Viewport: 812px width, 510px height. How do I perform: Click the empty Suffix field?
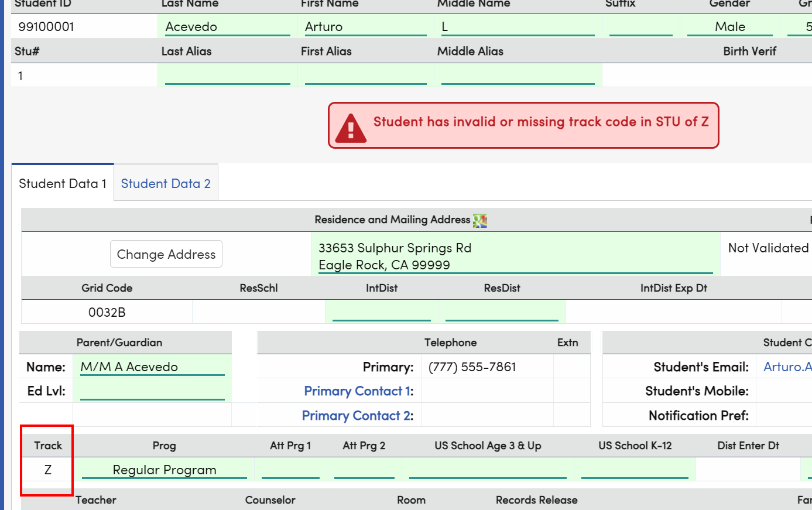tap(640, 26)
